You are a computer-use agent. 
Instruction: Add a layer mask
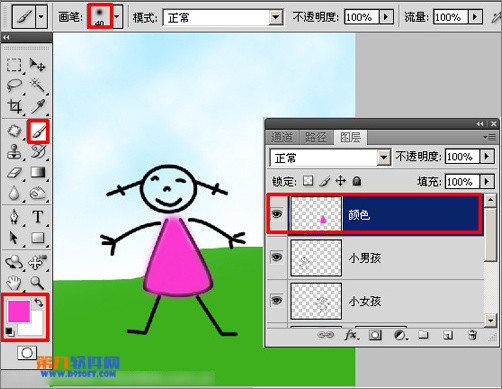tap(375, 335)
